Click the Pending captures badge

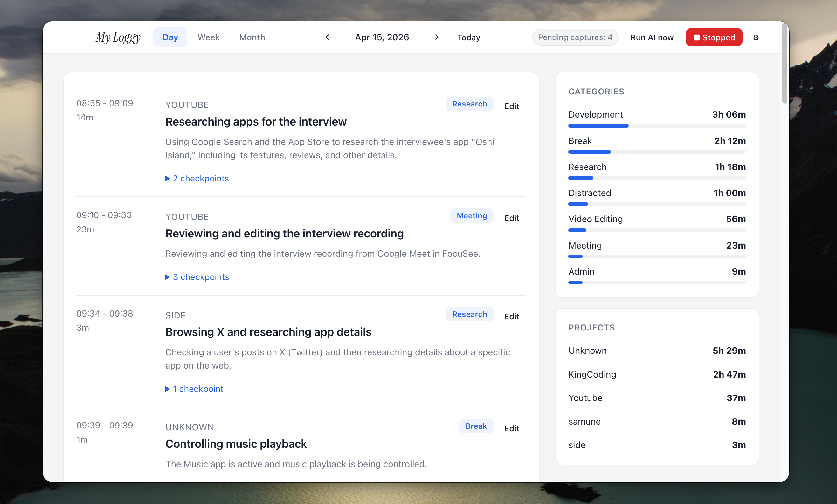(575, 37)
